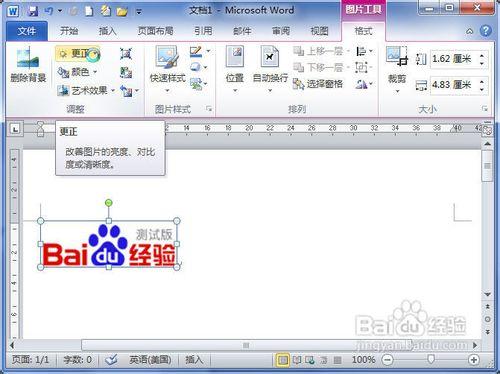Select the Baidu 经验 picture in the document
The height and width of the screenshot is (374, 500).
109,244
